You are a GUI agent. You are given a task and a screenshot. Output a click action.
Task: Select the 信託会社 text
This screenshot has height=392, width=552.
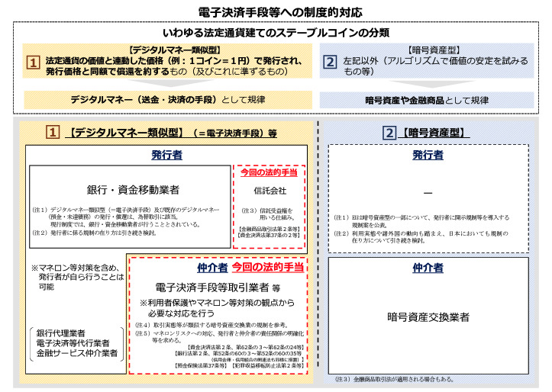tap(270, 191)
